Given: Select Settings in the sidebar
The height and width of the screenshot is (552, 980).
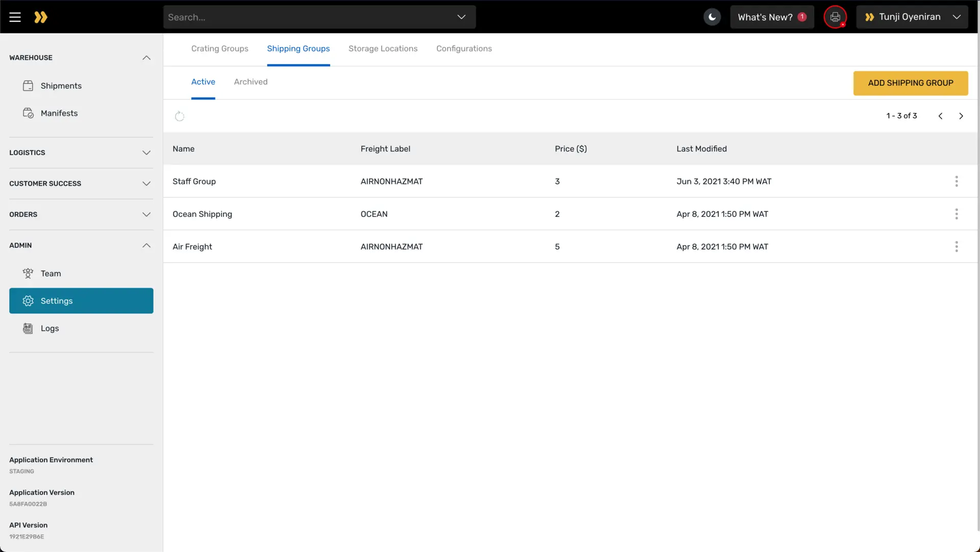Looking at the screenshot, I should (x=81, y=301).
